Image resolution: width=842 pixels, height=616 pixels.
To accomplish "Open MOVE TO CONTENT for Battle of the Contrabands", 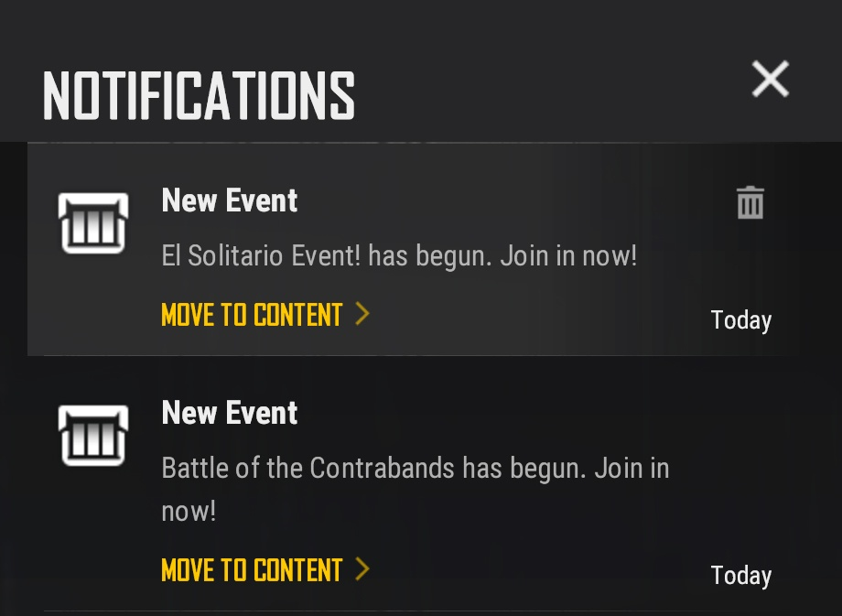I will click(252, 570).
